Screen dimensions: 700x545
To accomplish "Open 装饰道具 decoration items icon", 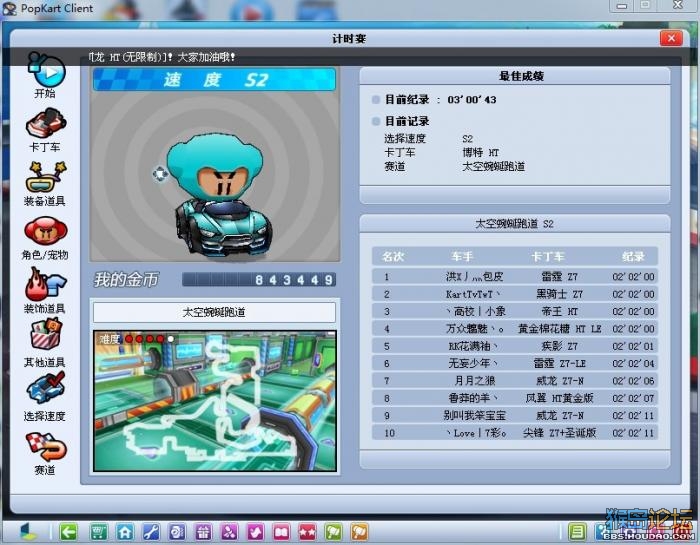I will (x=46, y=285).
